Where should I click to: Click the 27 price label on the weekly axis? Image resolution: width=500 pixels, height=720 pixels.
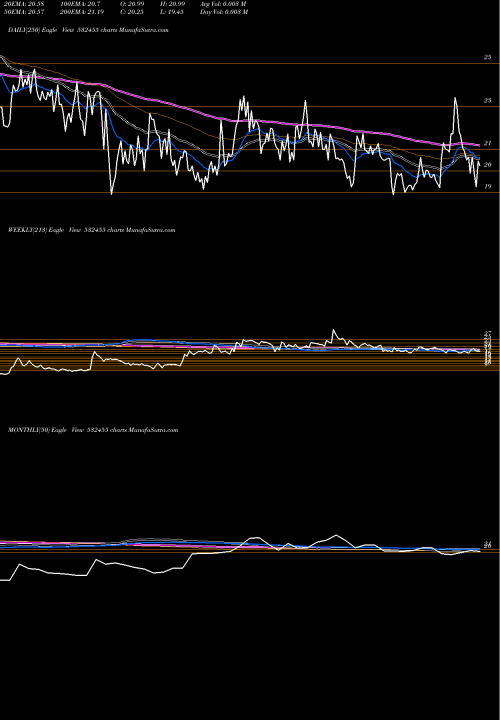[x=488, y=333]
